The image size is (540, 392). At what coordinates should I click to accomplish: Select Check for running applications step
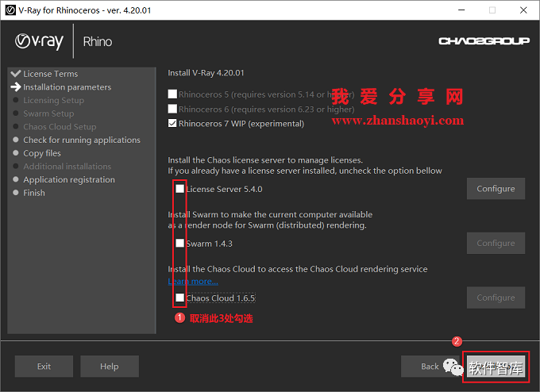pyautogui.click(x=82, y=140)
